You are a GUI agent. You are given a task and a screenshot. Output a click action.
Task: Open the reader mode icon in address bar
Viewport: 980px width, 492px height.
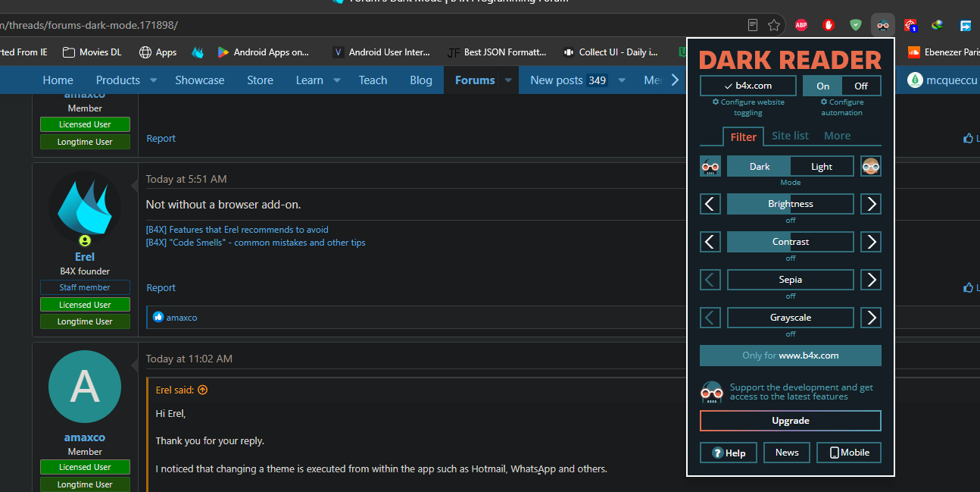753,25
